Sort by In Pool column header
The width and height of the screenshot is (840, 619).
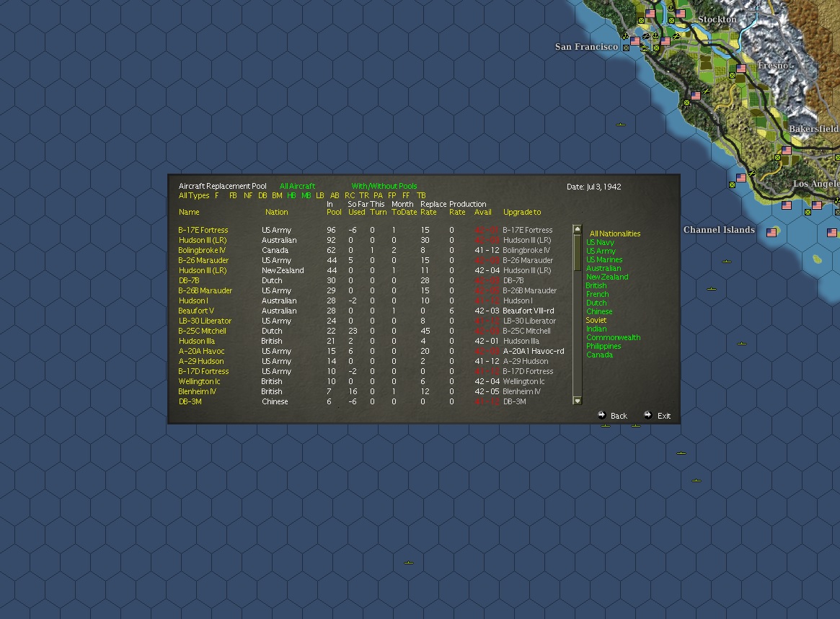(334, 208)
